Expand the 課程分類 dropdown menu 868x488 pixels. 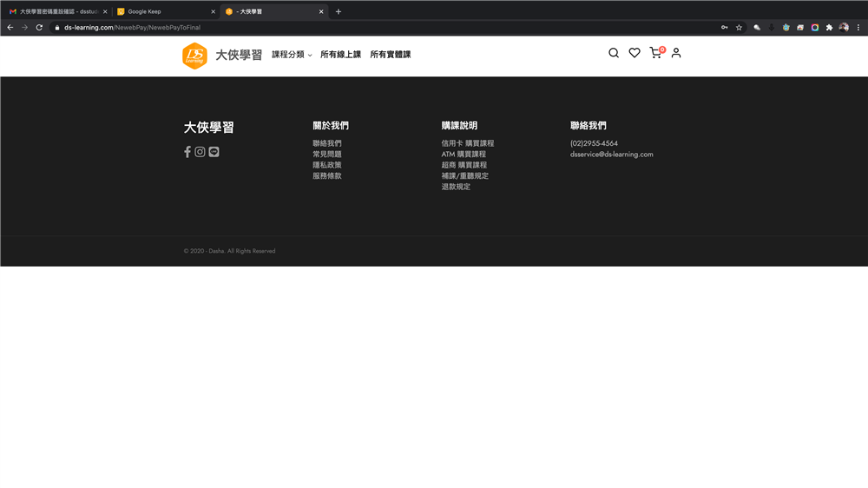[292, 55]
